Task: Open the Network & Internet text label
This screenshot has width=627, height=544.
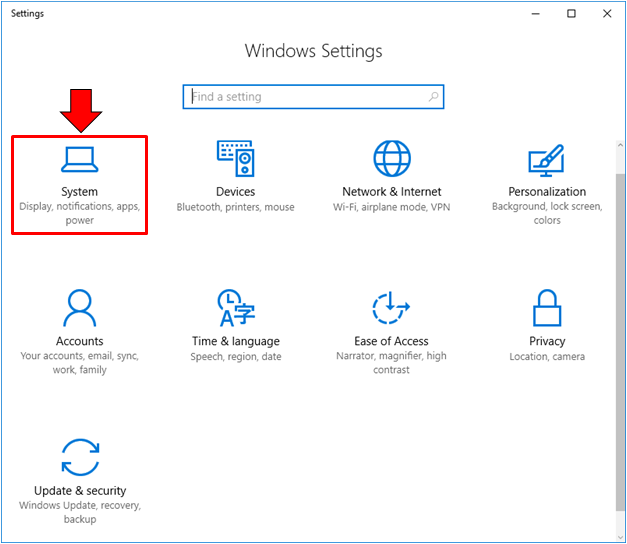Action: 391,191
